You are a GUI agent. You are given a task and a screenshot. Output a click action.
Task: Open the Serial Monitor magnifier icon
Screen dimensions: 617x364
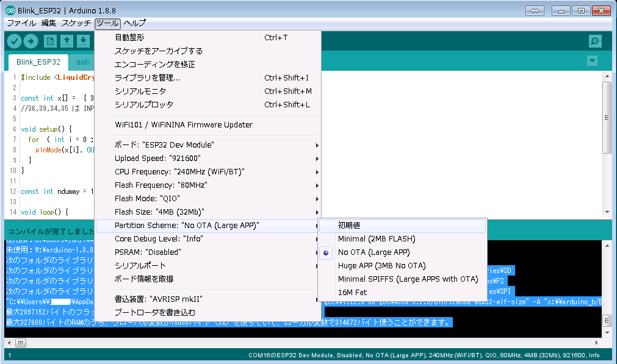click(595, 41)
